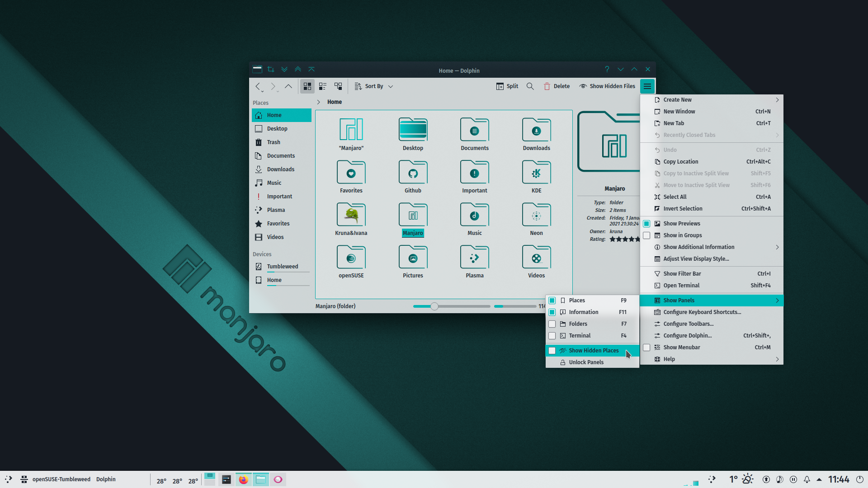Enable Show in Groups
Screen dimensions: 868x488
click(646, 235)
